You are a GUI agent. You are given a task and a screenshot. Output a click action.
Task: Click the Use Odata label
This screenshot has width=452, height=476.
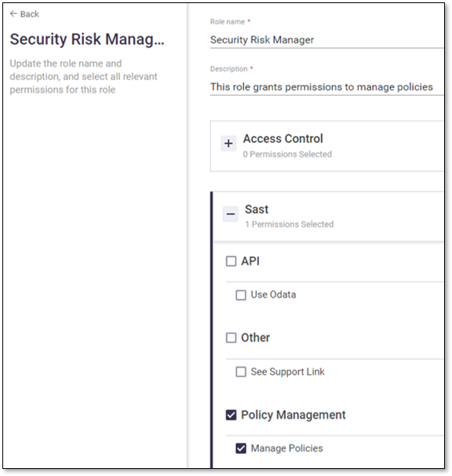pyautogui.click(x=273, y=295)
